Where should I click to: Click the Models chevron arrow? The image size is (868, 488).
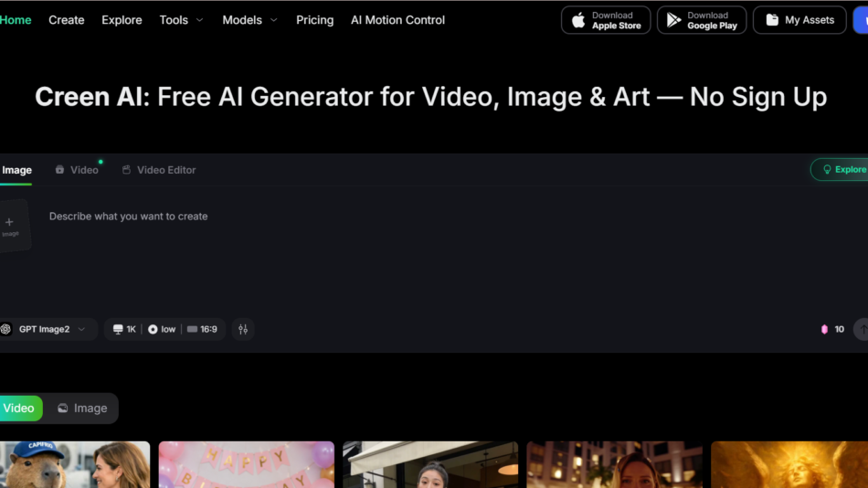(x=273, y=20)
